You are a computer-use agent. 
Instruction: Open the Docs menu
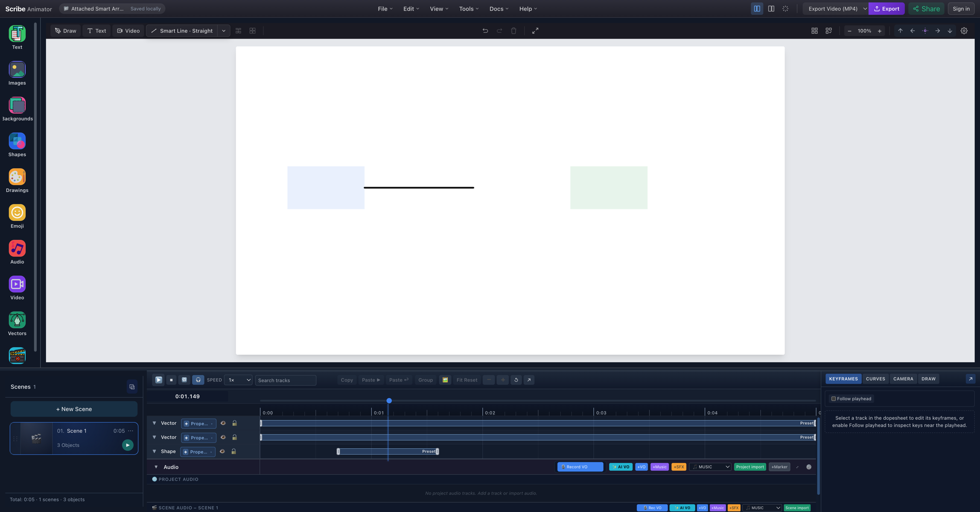tap(499, 9)
